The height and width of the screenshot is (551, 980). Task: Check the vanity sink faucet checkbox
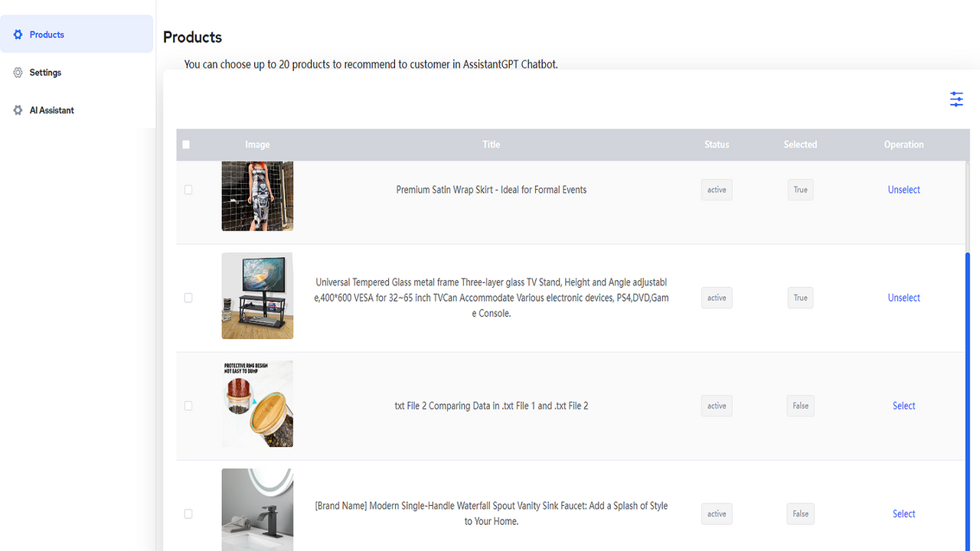[x=188, y=514]
